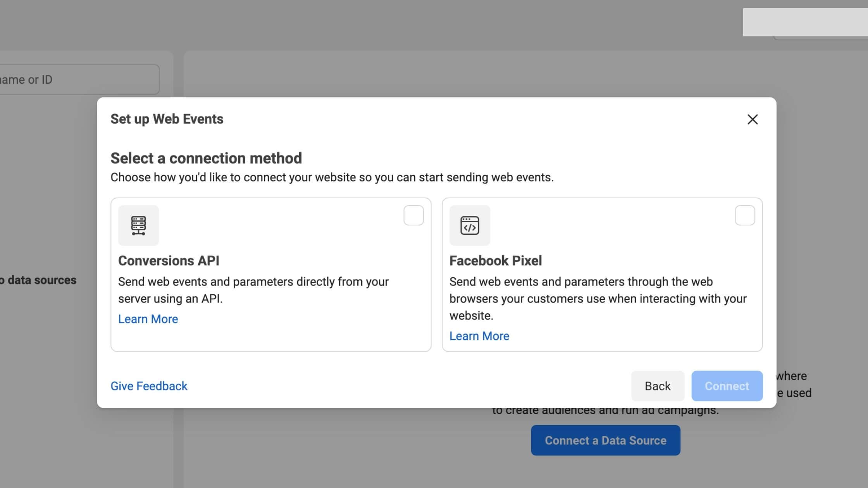Click the Conversions API description text
Screen dimensions: 868x488
point(253,290)
